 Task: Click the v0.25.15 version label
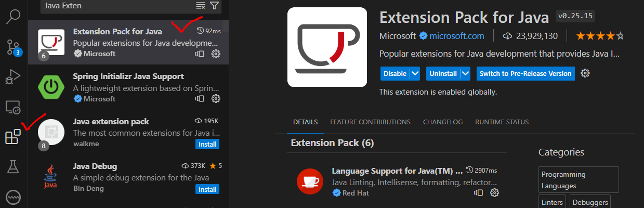point(575,16)
